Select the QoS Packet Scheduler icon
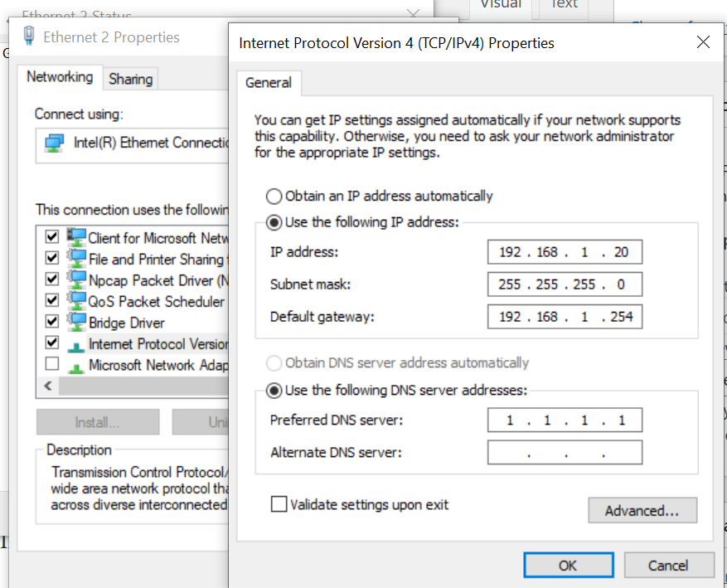The image size is (727, 588). coord(76,301)
